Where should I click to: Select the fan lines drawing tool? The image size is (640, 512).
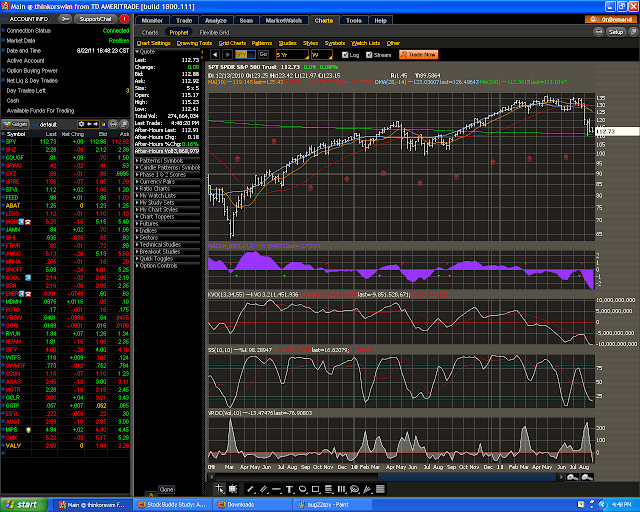[367, 489]
